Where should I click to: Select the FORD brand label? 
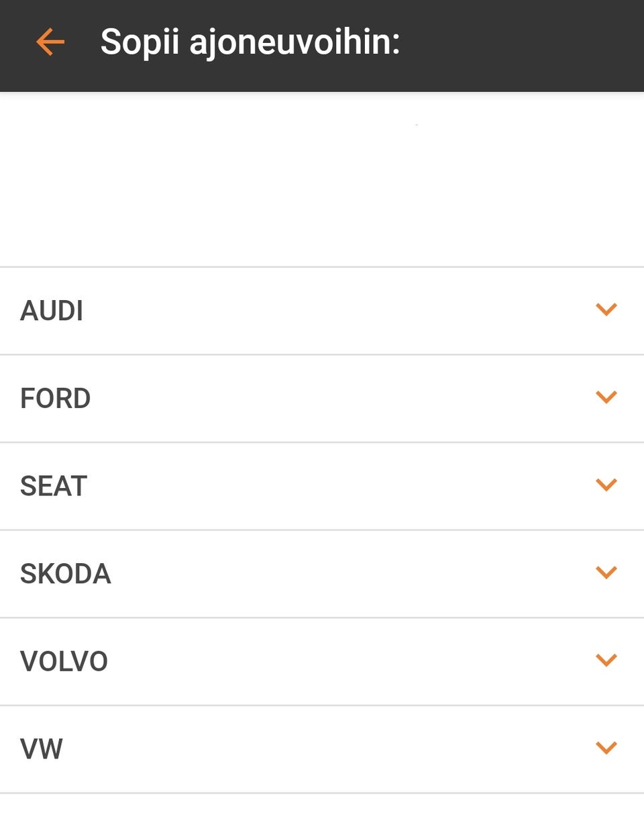[55, 399]
